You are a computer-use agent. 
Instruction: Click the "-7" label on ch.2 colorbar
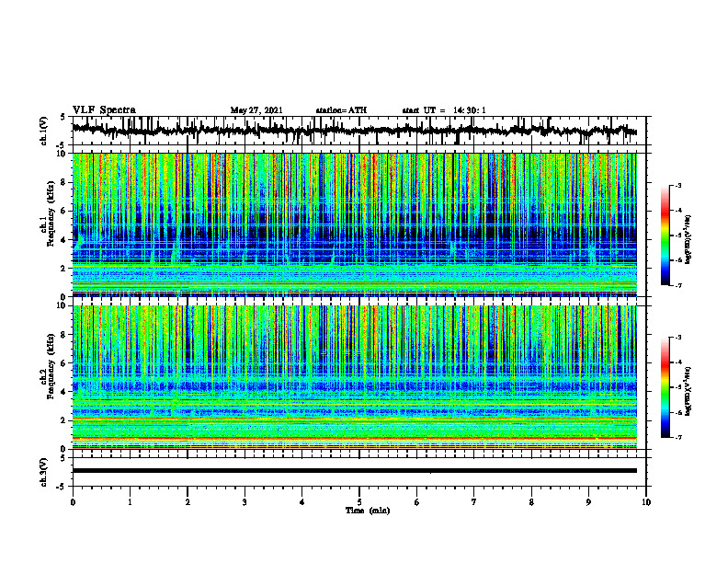pyautogui.click(x=678, y=438)
